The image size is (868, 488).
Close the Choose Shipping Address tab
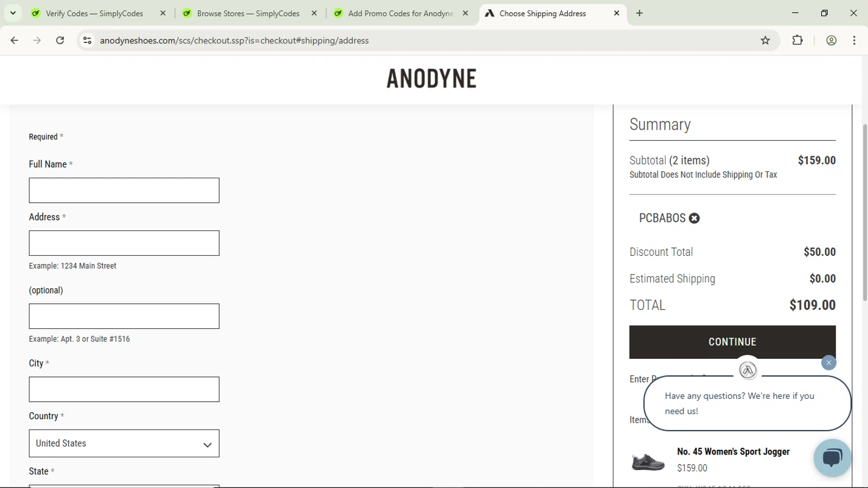point(616,13)
